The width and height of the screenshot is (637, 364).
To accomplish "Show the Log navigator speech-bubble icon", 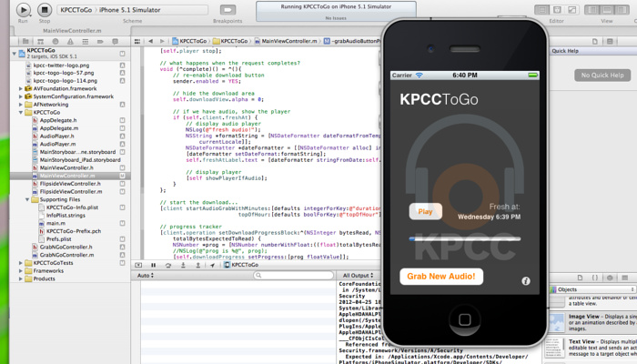I will (115, 42).
